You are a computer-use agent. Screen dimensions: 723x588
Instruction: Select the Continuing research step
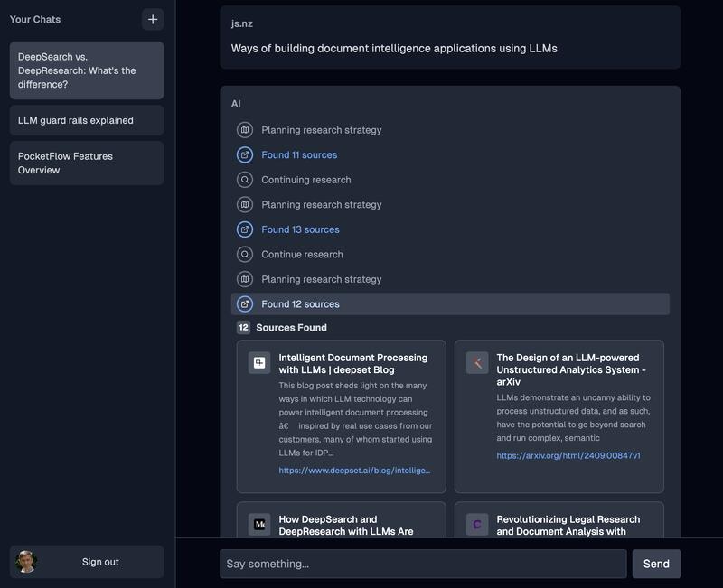coord(306,180)
